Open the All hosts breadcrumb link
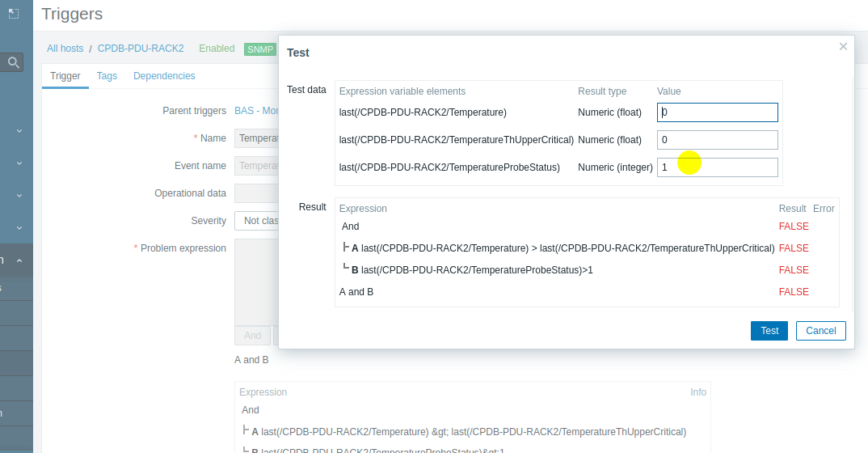Screen dimensions: 868x453 pos(65,49)
